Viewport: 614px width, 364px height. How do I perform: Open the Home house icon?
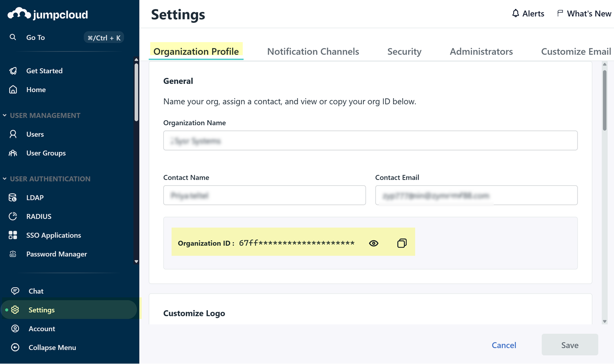point(13,90)
